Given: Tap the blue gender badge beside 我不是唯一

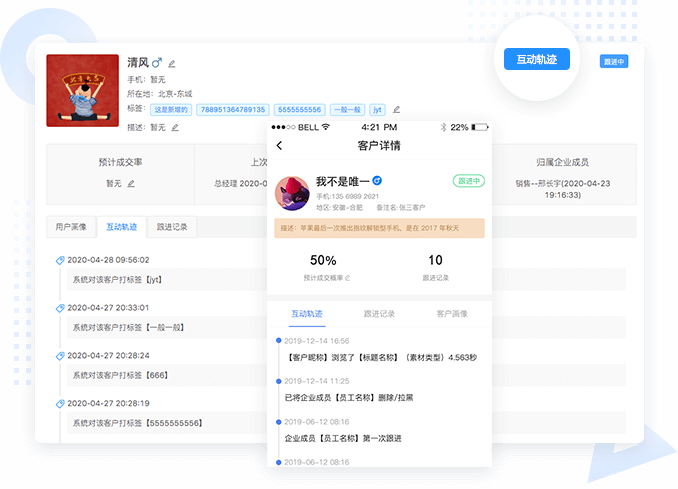Looking at the screenshot, I should [377, 181].
